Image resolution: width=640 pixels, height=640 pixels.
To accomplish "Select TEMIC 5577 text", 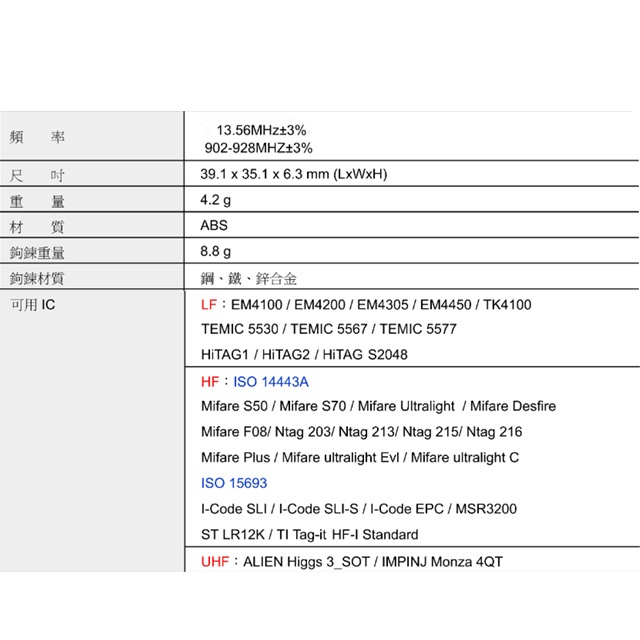I will tap(418, 329).
